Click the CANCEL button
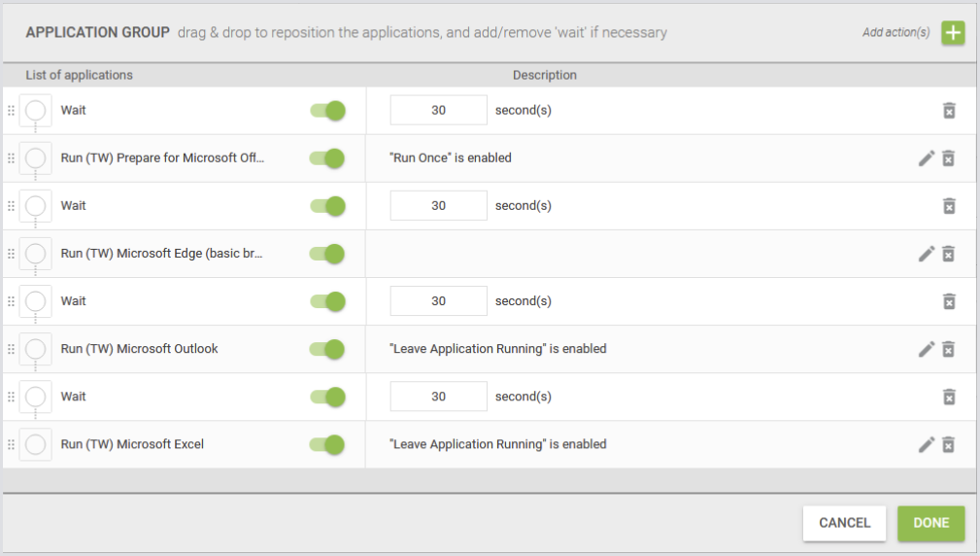This screenshot has width=980, height=556. point(843,523)
